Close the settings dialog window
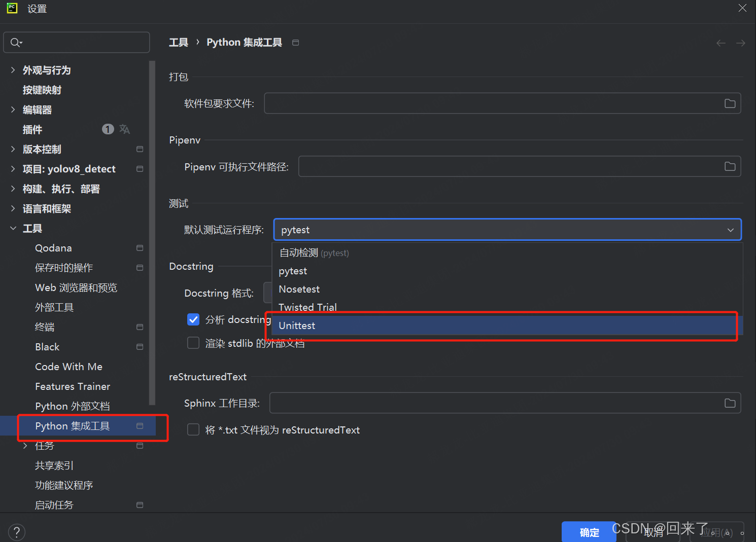This screenshot has height=542, width=756. pyautogui.click(x=742, y=8)
